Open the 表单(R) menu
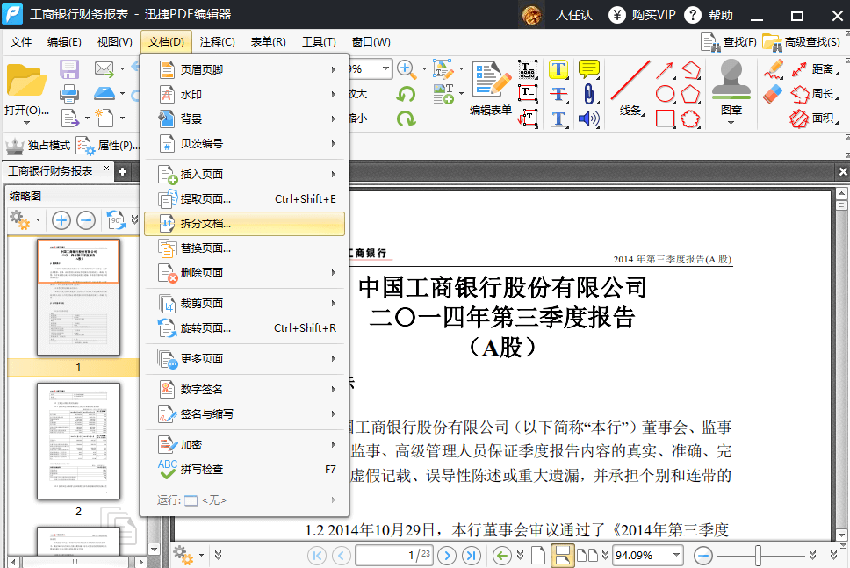Screen dimensions: 850x568 coord(268,42)
